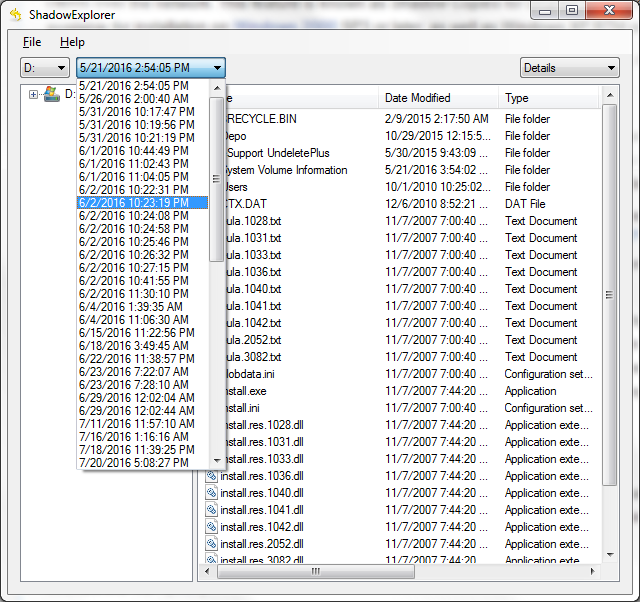The height and width of the screenshot is (602, 640).
Task: Select install.res.1041.dll file icon
Action: pos(211,510)
